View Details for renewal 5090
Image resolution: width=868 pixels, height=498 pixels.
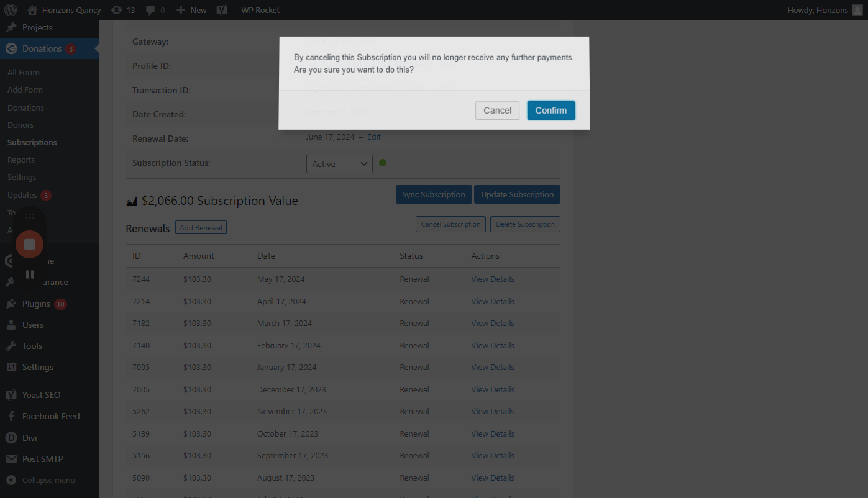pyautogui.click(x=493, y=478)
